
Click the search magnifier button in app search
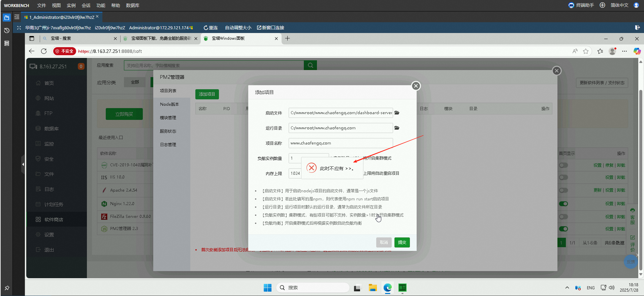(x=310, y=65)
